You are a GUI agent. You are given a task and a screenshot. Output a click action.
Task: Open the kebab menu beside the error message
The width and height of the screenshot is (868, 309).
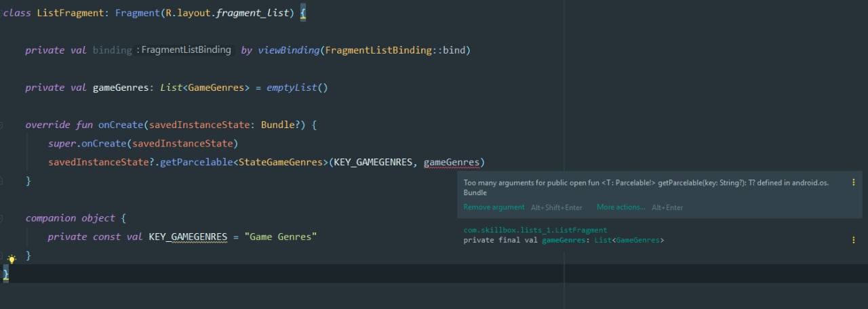click(853, 183)
